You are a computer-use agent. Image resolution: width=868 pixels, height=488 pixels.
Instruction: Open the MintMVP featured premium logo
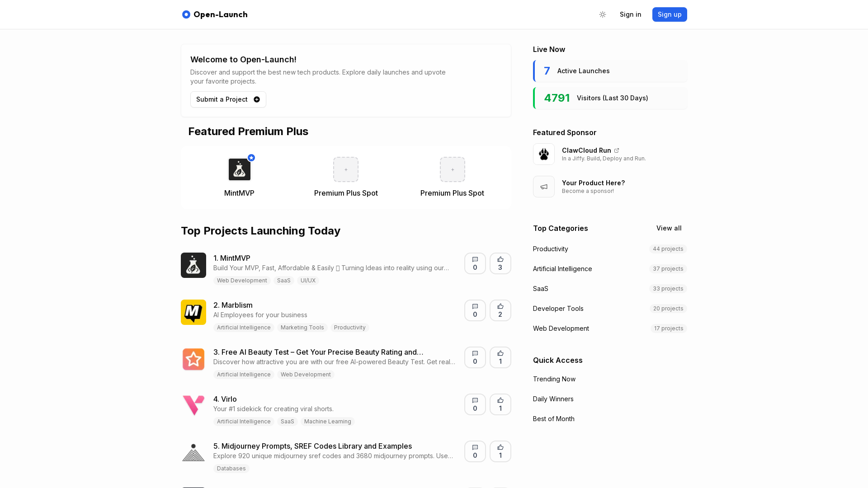coord(239,169)
